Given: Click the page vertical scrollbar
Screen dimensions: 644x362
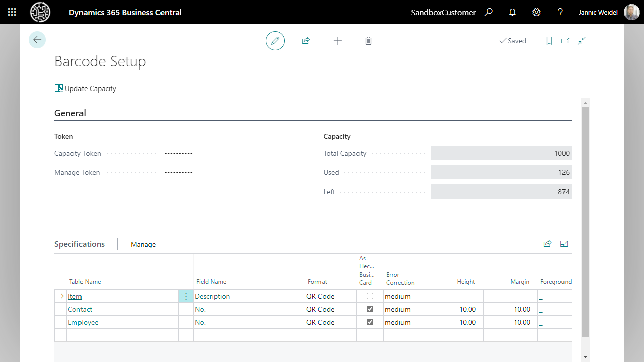Looking at the screenshot, I should pyautogui.click(x=585, y=221).
